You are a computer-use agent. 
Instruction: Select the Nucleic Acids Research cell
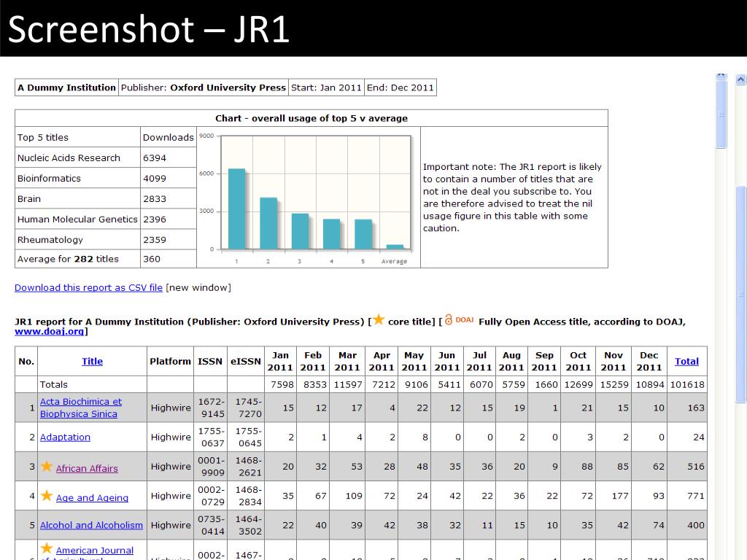(x=77, y=157)
